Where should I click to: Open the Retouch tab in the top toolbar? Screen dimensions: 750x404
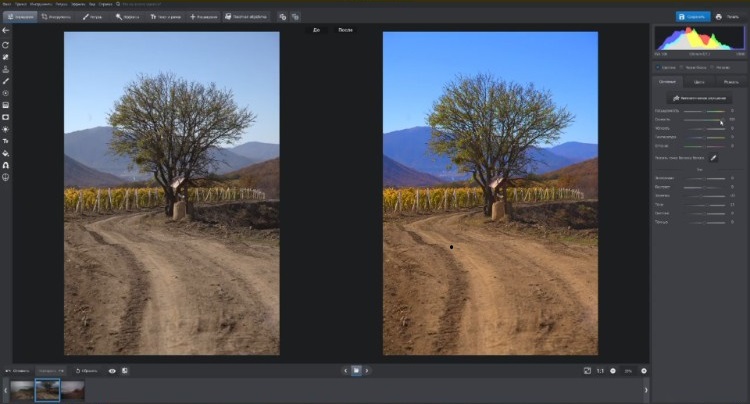92,17
